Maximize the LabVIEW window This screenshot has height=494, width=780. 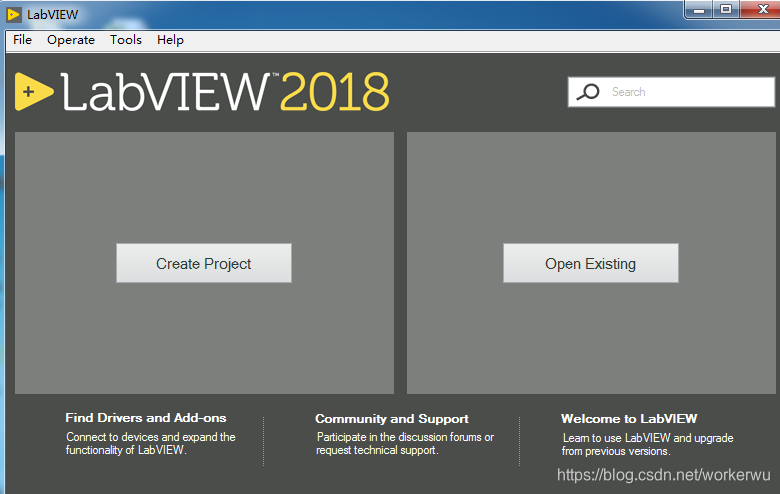[x=726, y=9]
